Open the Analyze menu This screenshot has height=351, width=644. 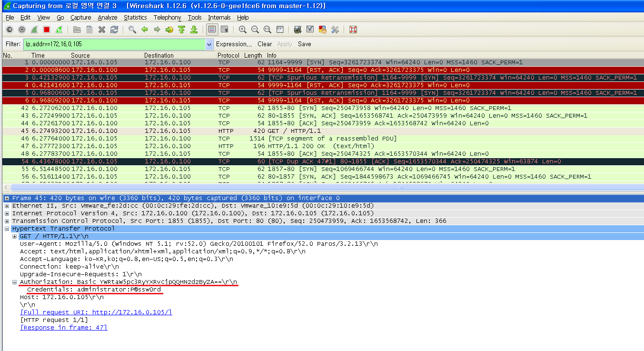(108, 17)
